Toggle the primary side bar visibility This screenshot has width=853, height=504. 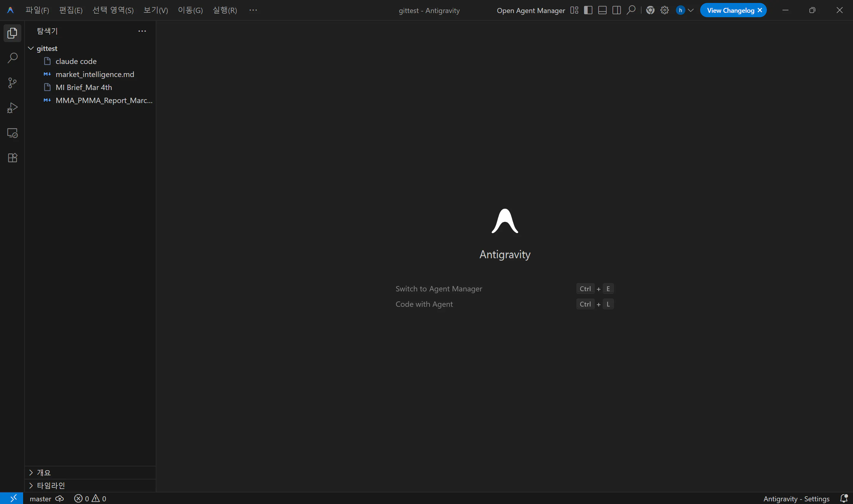click(x=588, y=10)
